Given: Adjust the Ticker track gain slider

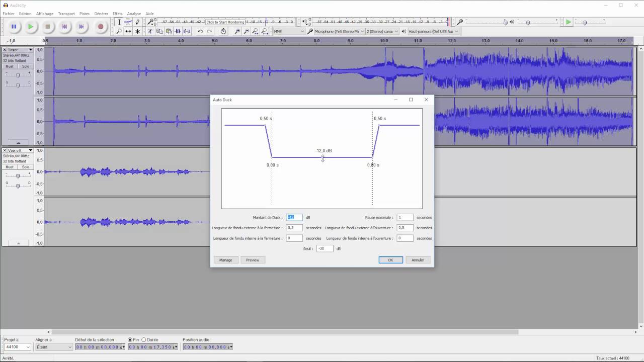Looking at the screenshot, I should pyautogui.click(x=18, y=75).
